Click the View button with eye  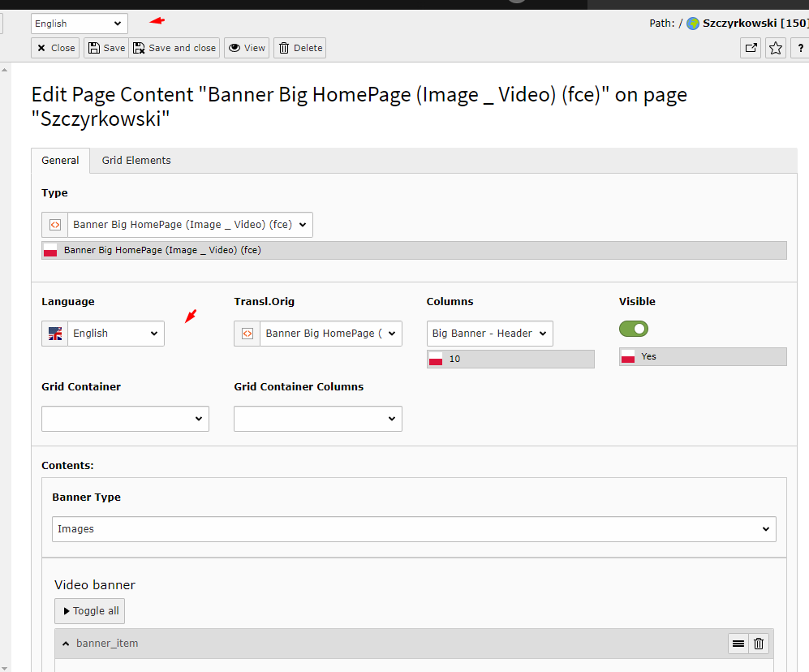click(x=247, y=48)
